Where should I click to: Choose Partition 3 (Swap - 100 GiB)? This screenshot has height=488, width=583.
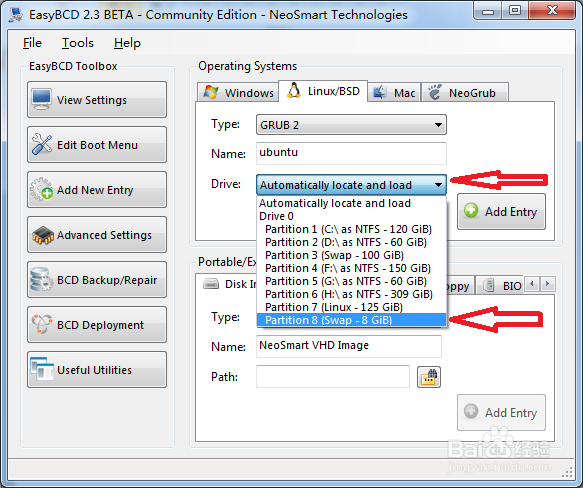(351, 255)
